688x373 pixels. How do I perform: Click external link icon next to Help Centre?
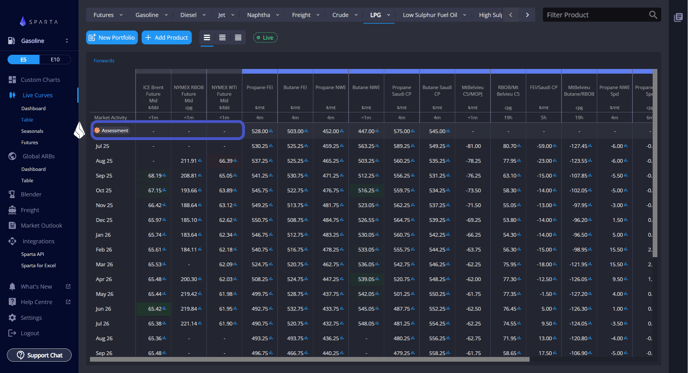pos(68,302)
